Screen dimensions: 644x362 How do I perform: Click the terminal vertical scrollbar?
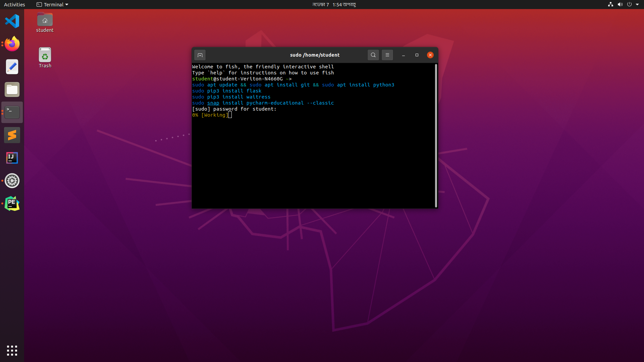click(x=436, y=135)
